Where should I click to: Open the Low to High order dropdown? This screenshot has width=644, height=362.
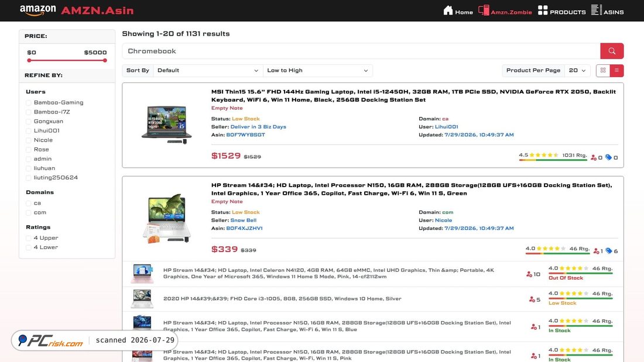[x=317, y=71]
